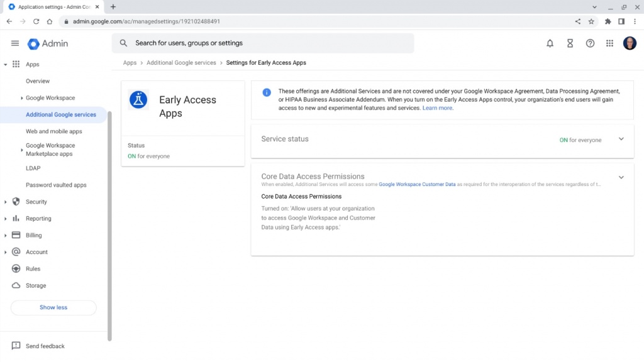Open the help question mark icon
The image size is (644, 362).
point(590,43)
